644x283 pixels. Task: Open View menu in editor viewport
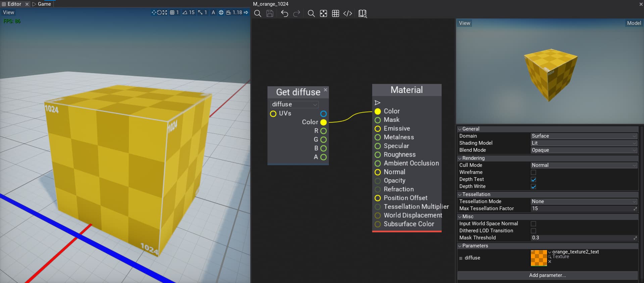pyautogui.click(x=9, y=12)
